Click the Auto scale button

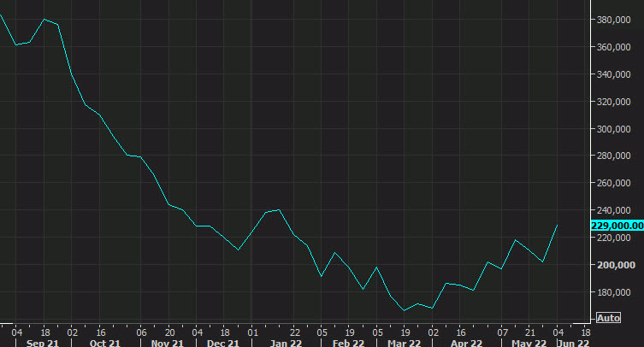click(608, 318)
